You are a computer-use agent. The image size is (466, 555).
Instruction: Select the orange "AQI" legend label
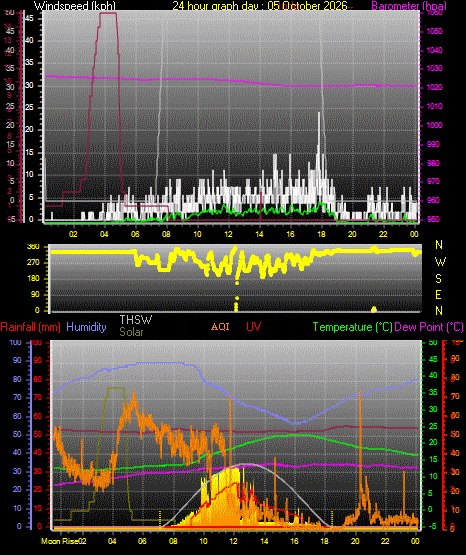220,326
